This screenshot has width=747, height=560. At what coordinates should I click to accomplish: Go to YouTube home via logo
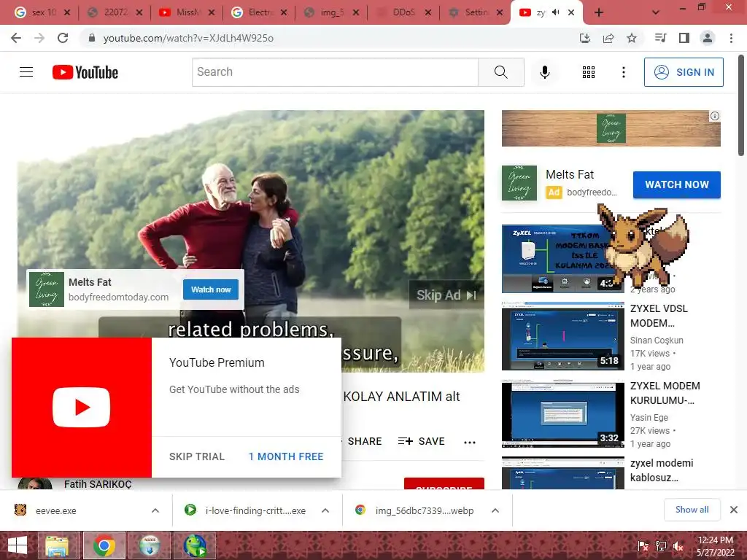[x=85, y=72]
